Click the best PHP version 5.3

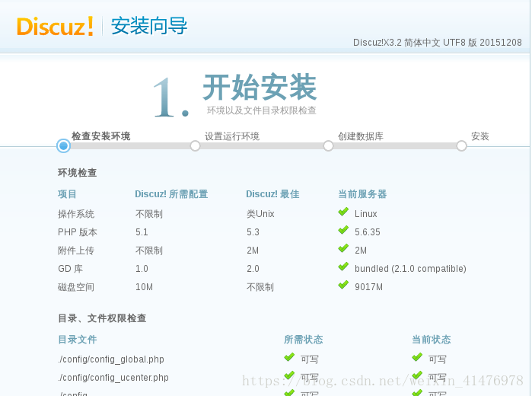pyautogui.click(x=253, y=232)
